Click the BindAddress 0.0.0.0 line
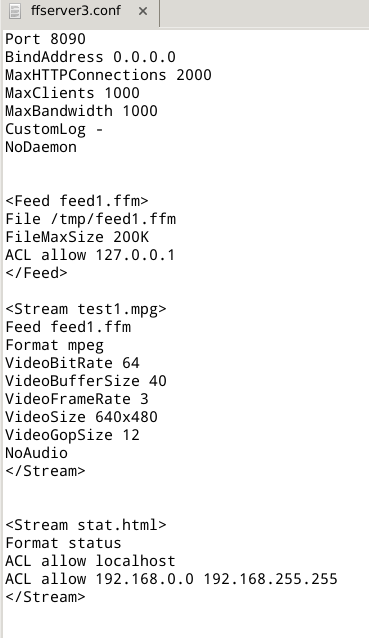 coord(90,57)
